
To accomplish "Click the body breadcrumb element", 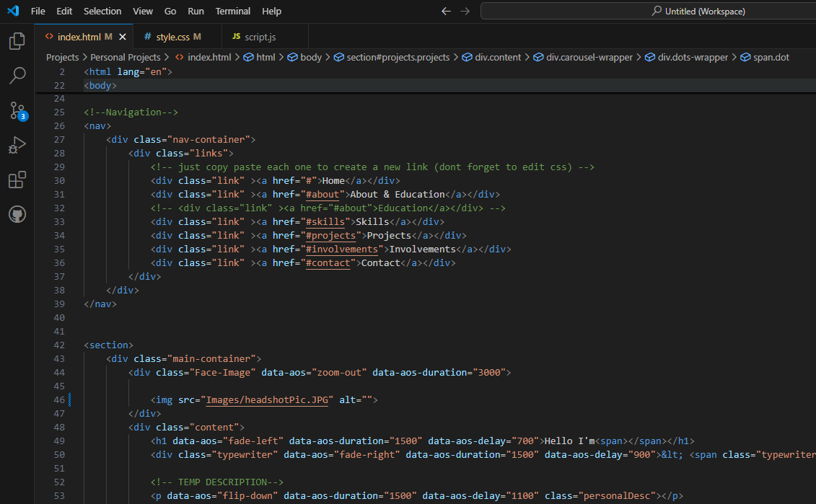I will coord(305,57).
